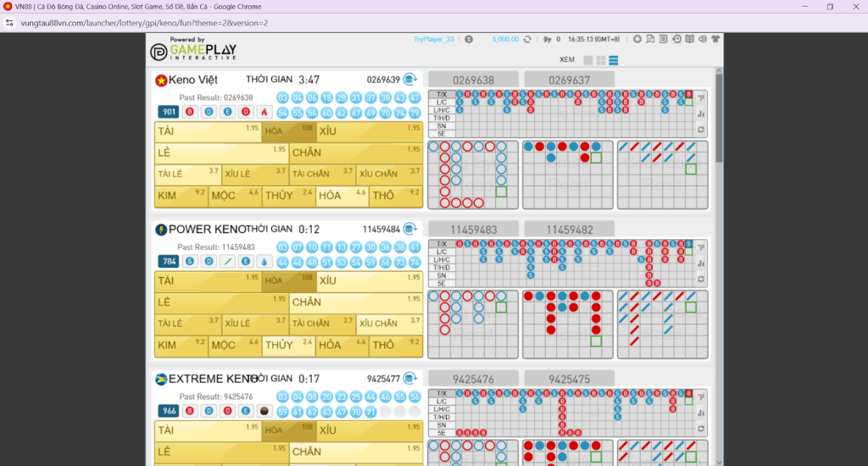Select the Keno Việt T/H/D road row
Viewport: 868px width, 466px height.
442,118
